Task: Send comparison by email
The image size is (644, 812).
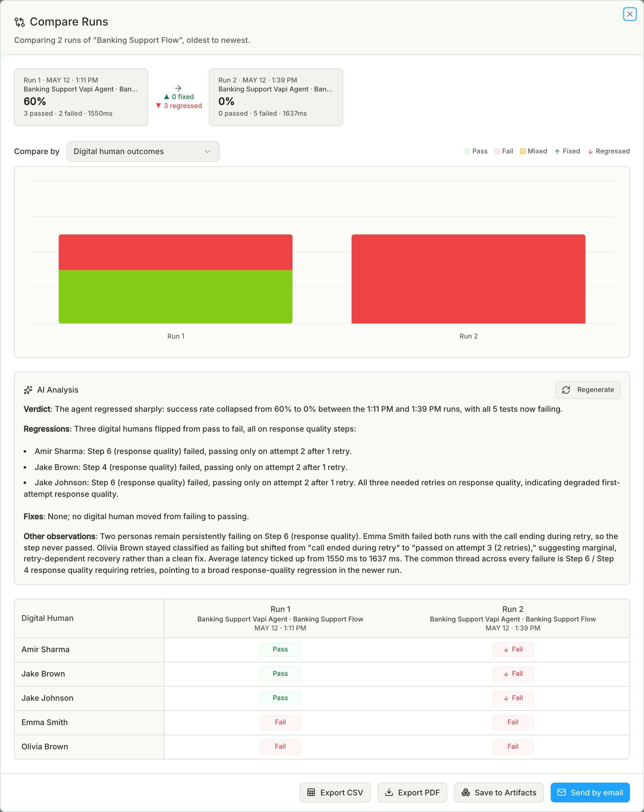Action: click(x=590, y=792)
